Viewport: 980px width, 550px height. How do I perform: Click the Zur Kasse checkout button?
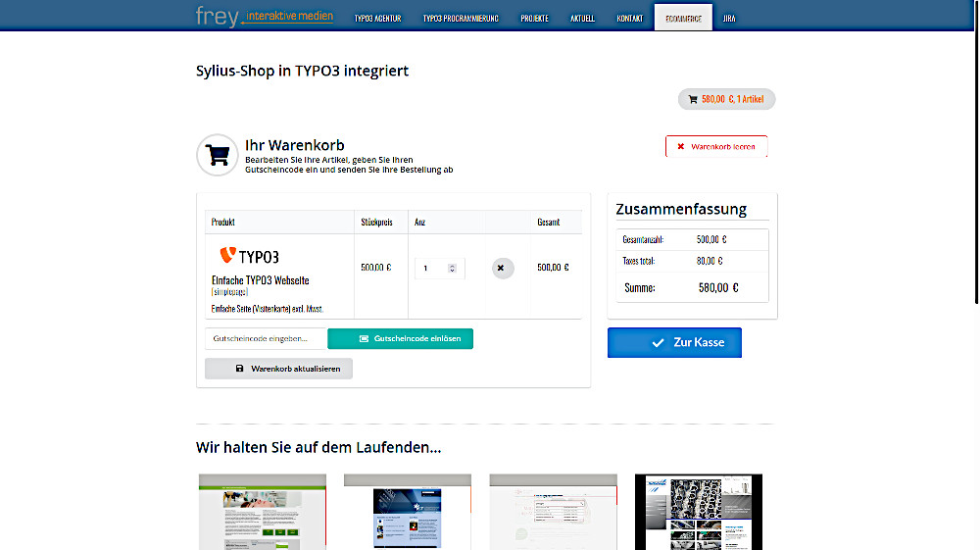coord(674,342)
